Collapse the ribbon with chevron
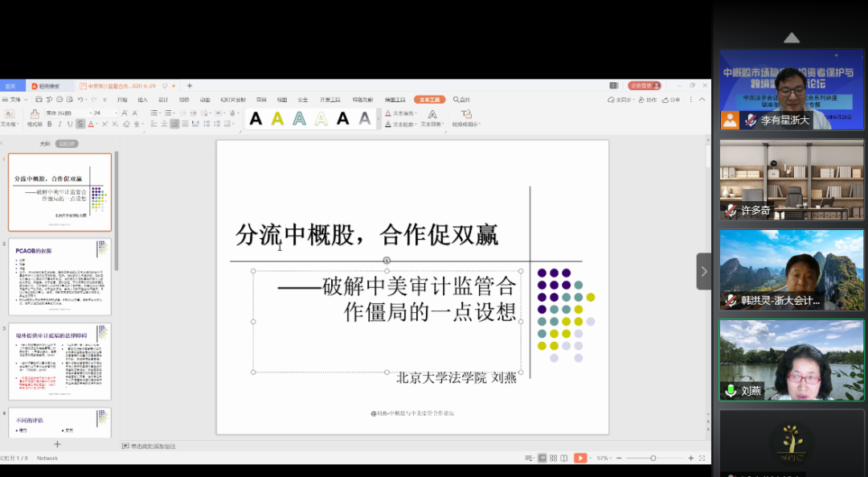Screen dimensions: 868x477 click(x=702, y=99)
